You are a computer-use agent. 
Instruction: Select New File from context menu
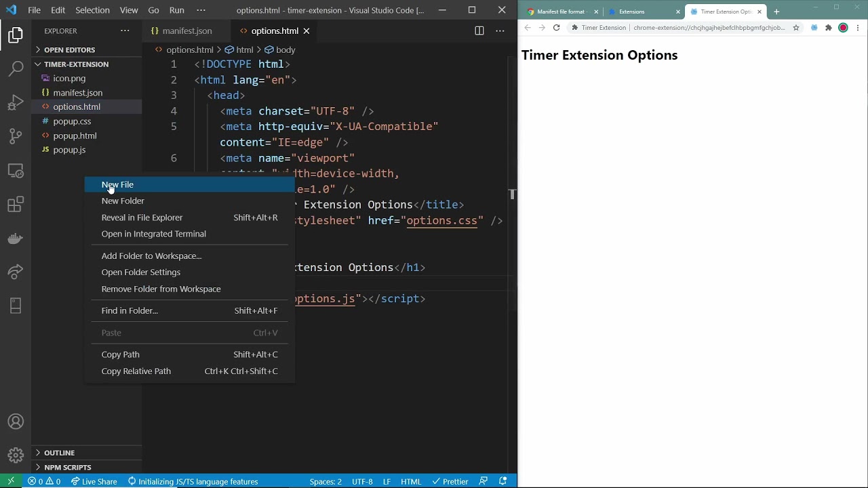(189, 184)
